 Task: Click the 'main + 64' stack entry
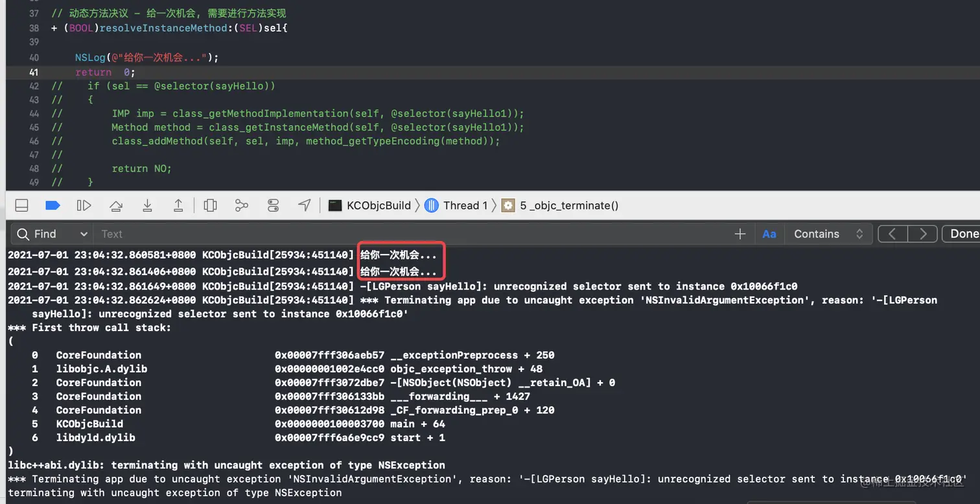click(417, 424)
